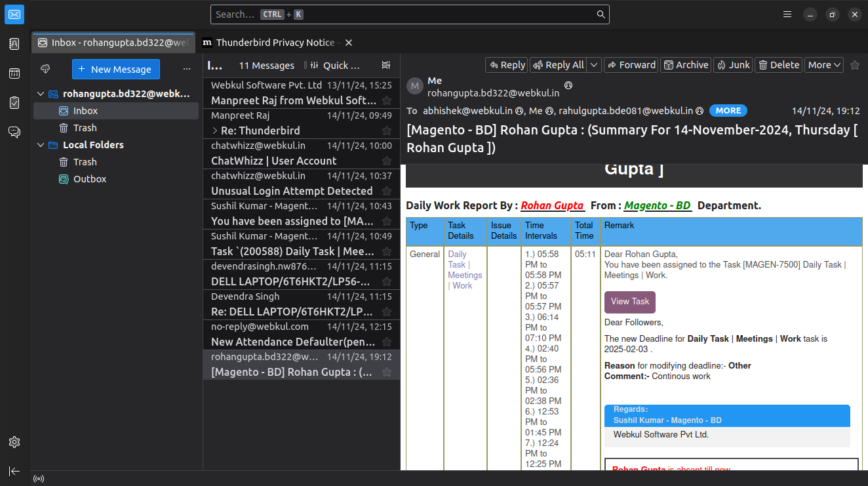Star the 'Re: Thunderbird' message
868x486 pixels.
[387, 131]
